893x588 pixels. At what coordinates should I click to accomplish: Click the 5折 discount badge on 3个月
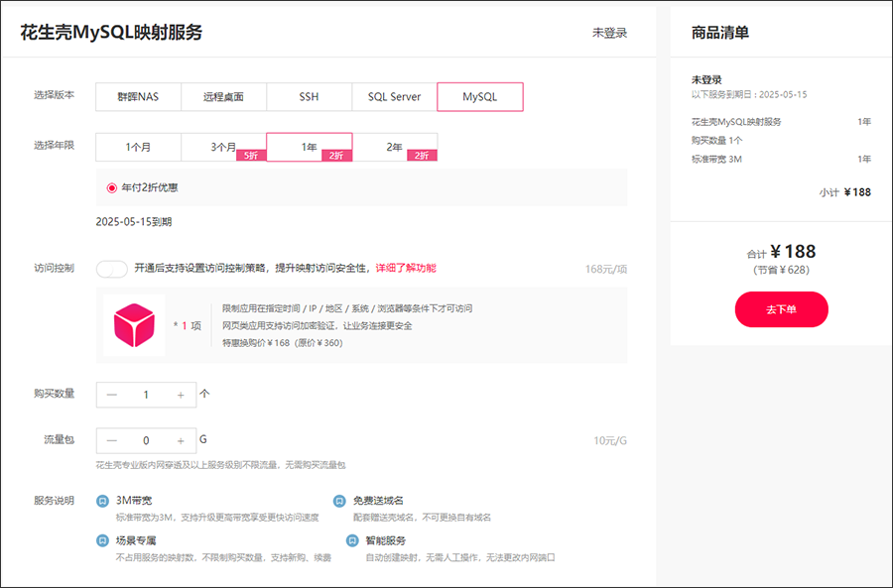coord(251,156)
